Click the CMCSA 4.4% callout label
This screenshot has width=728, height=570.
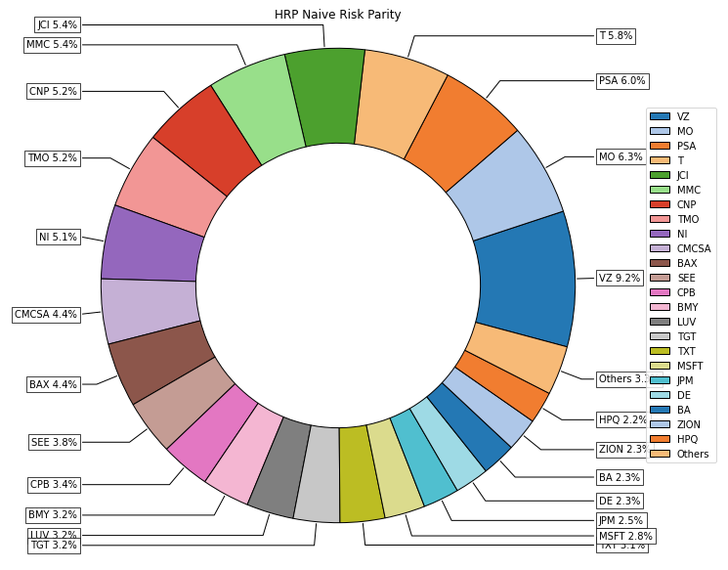pos(46,315)
